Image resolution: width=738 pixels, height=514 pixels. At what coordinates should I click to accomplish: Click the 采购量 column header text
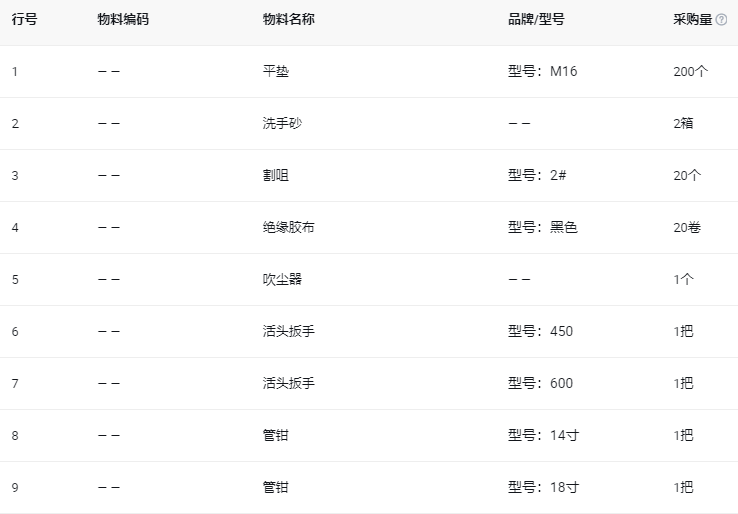point(693,20)
